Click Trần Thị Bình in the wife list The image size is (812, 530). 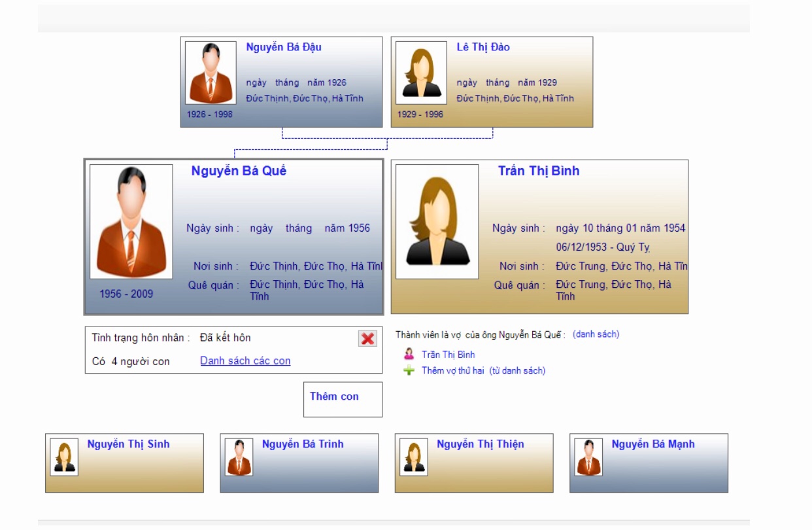pos(448,355)
